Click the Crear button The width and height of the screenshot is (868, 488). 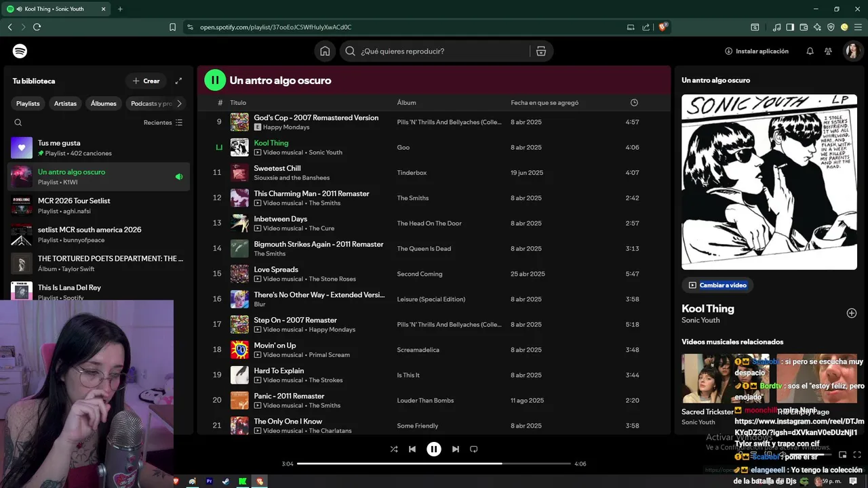(146, 81)
